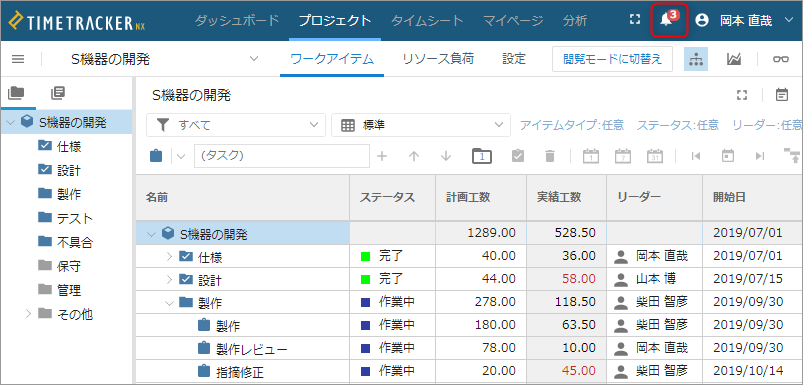Select the tree hierarchy view icon

coord(696,59)
